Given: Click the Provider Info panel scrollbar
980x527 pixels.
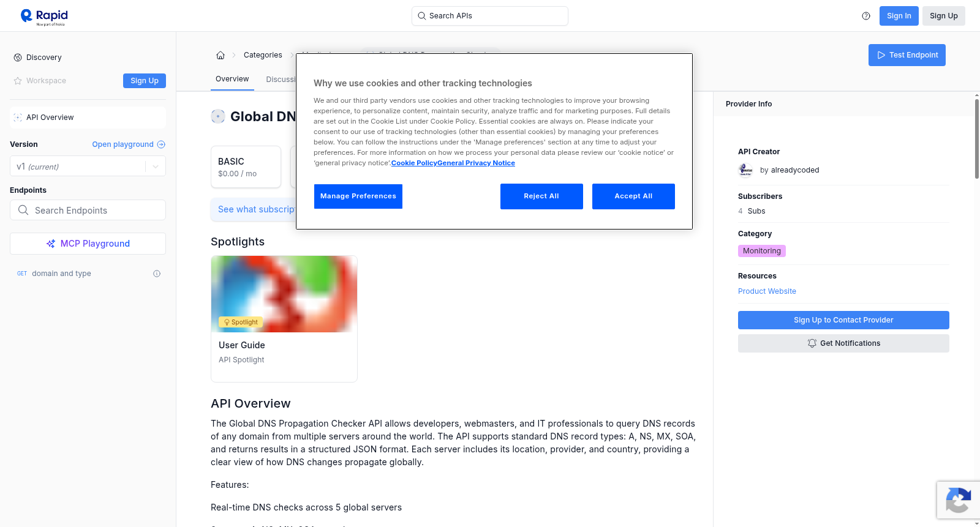Looking at the screenshot, I should click(x=976, y=139).
